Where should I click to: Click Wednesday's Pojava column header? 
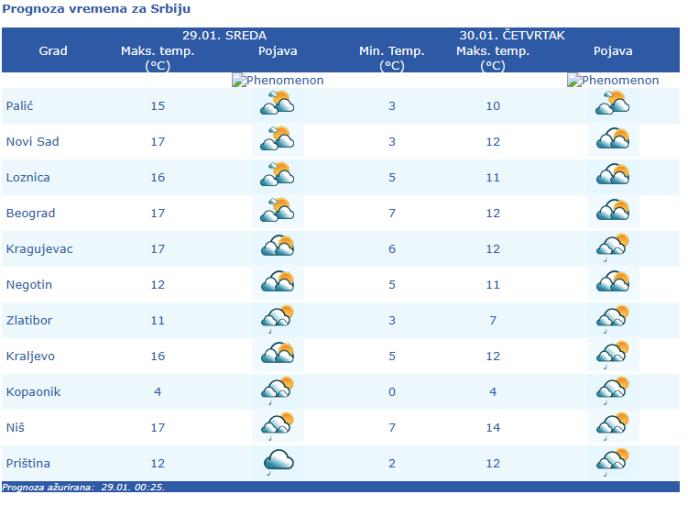click(277, 51)
